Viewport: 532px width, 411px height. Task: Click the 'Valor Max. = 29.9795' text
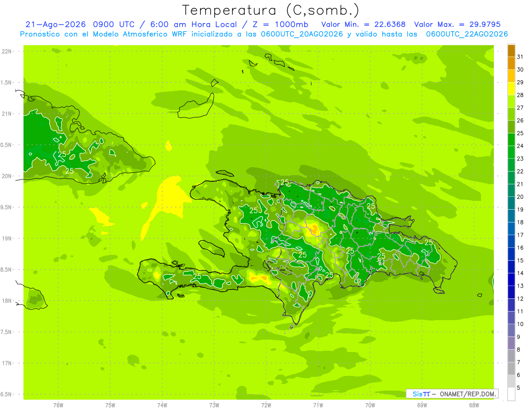(x=458, y=24)
